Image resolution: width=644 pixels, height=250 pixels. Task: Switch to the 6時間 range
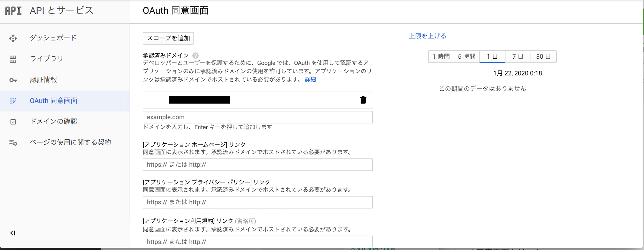(x=467, y=57)
